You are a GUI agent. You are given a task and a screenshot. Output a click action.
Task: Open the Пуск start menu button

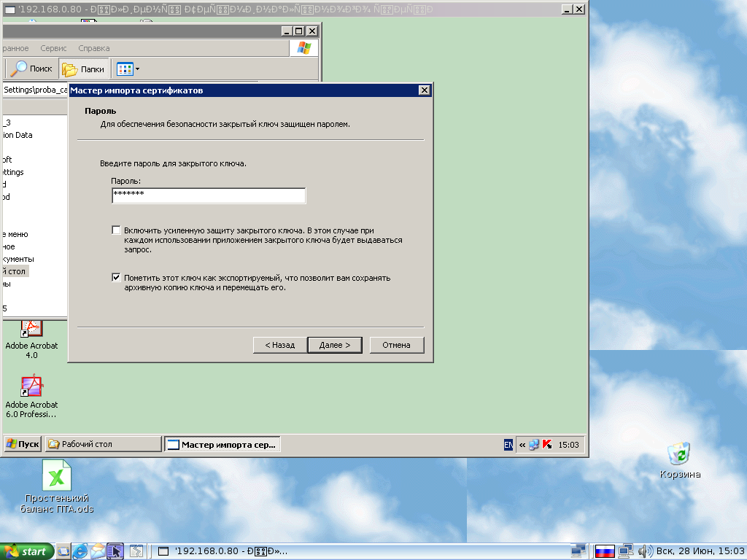pyautogui.click(x=23, y=444)
